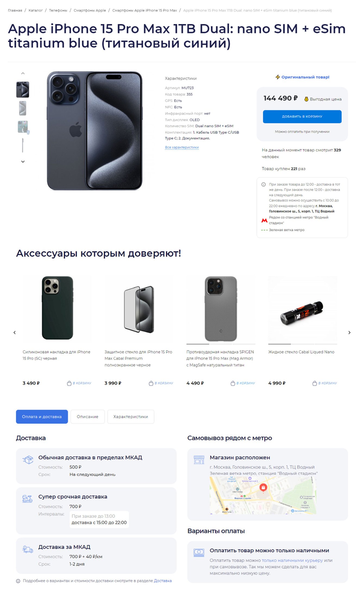Show previous accessories with left carousel arrow
This screenshot has width=364, height=594.
pos(15,333)
